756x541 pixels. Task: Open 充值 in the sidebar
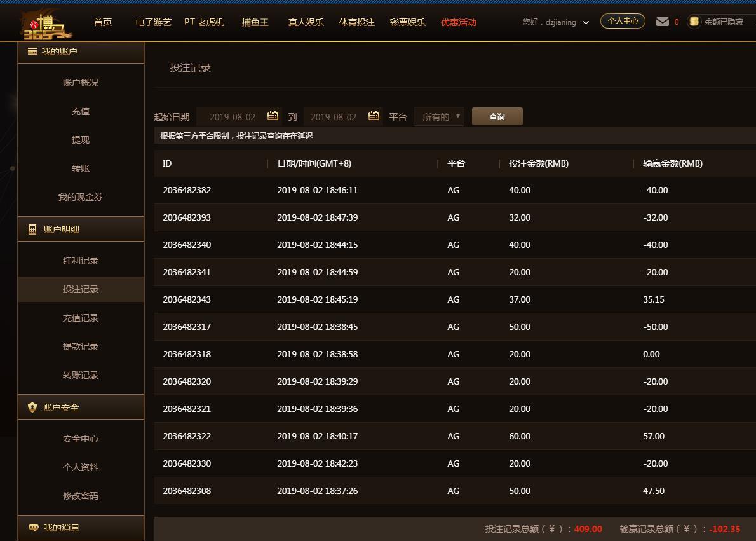(x=81, y=111)
